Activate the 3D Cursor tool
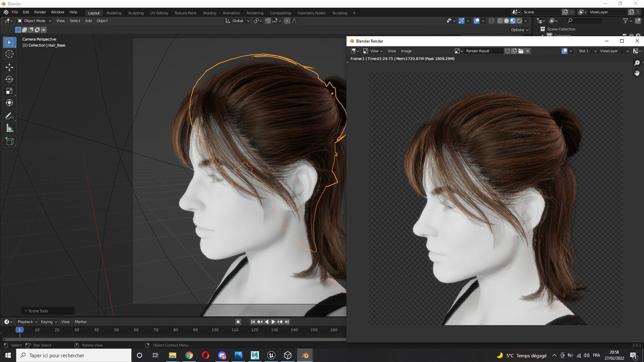644x362 pixels. pyautogui.click(x=10, y=54)
